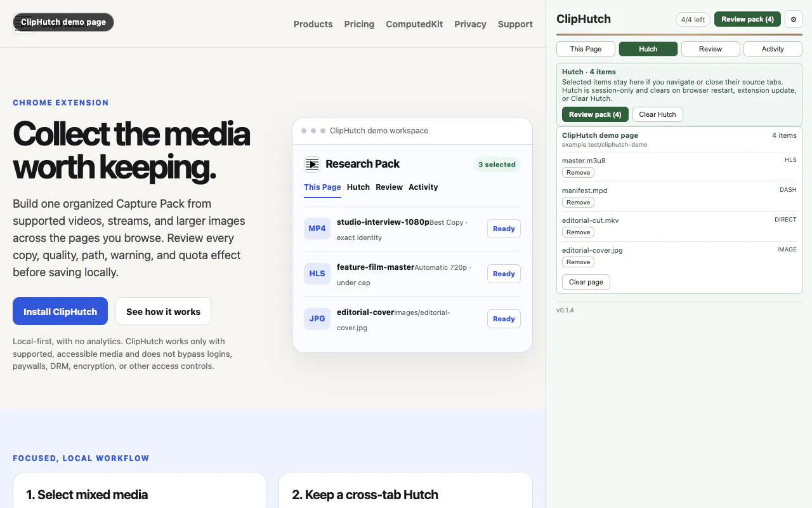Open the ClipHutch settings gear
812x508 pixels.
point(794,19)
